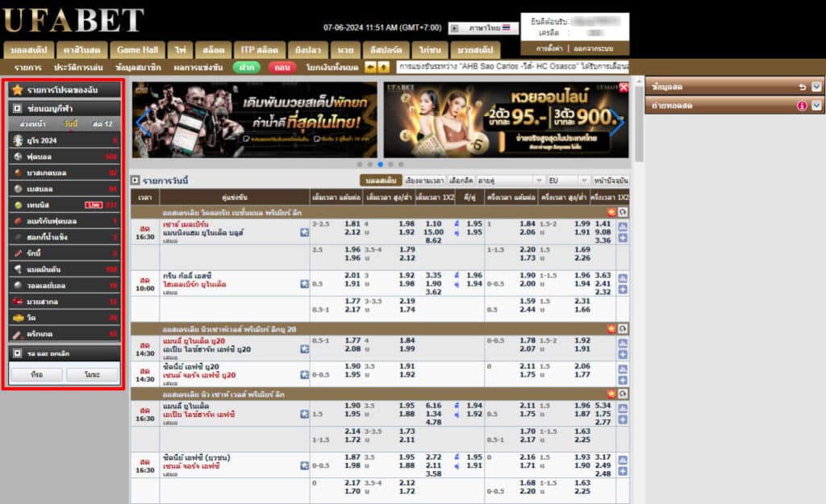Open รักบี้ sport in the sidebar
Screen dimensions: 826x504
(x=64, y=253)
